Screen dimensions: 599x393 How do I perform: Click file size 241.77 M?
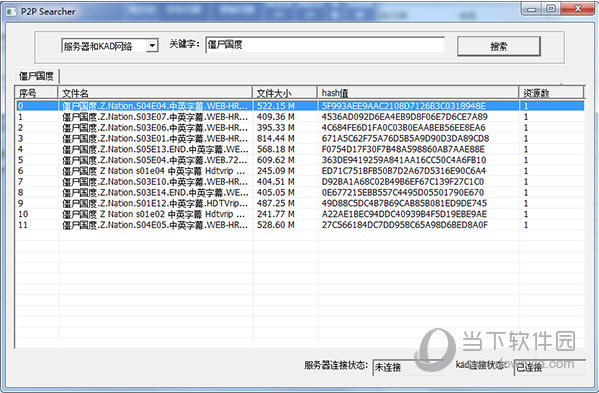[275, 214]
